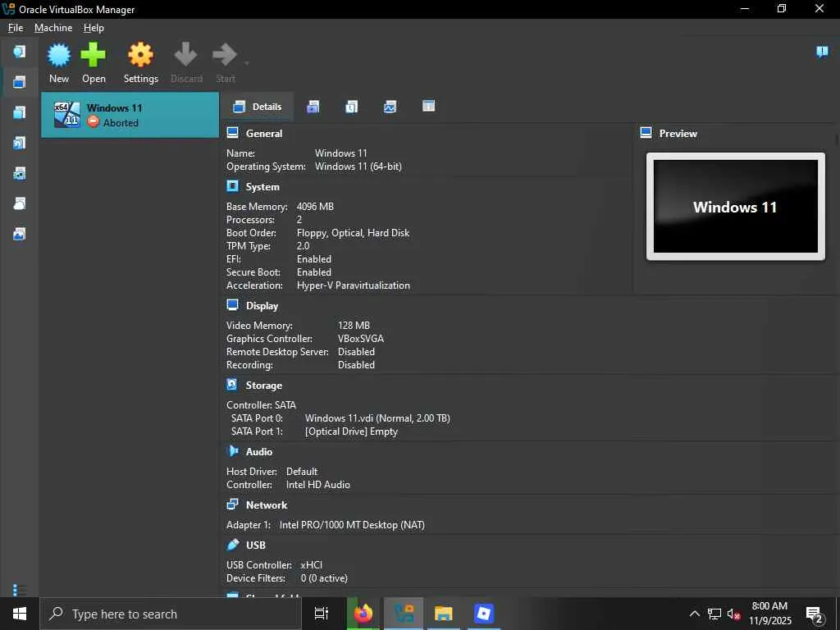Click the New virtual machine starburst icon
840x630 pixels.
tap(59, 55)
